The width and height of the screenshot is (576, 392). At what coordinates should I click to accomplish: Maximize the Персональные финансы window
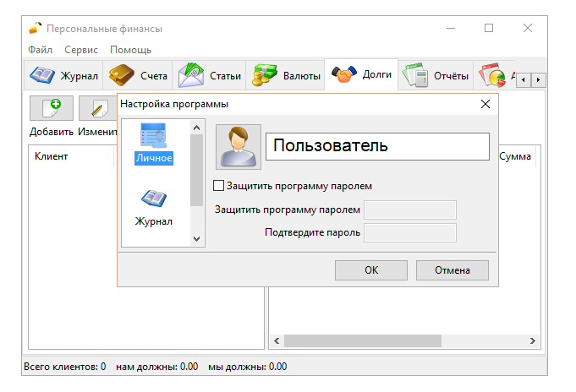(x=489, y=28)
